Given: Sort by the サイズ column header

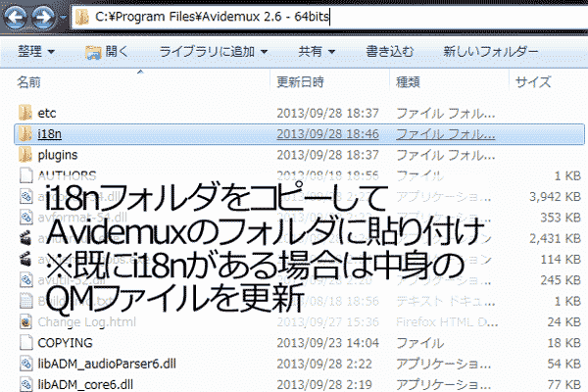Looking at the screenshot, I should point(533,81).
